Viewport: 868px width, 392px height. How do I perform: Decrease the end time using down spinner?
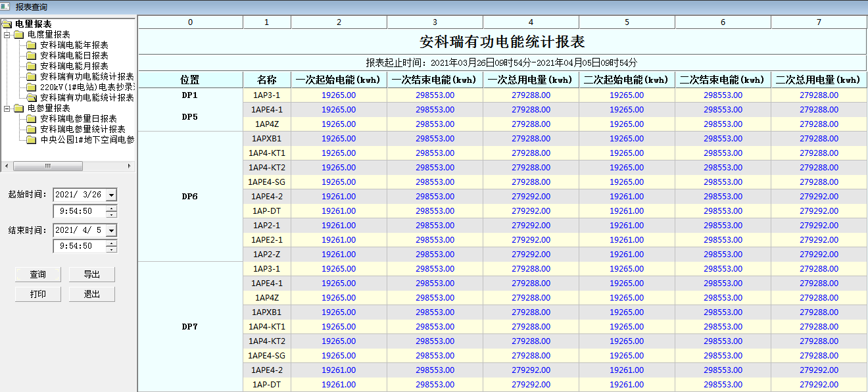[111, 249]
